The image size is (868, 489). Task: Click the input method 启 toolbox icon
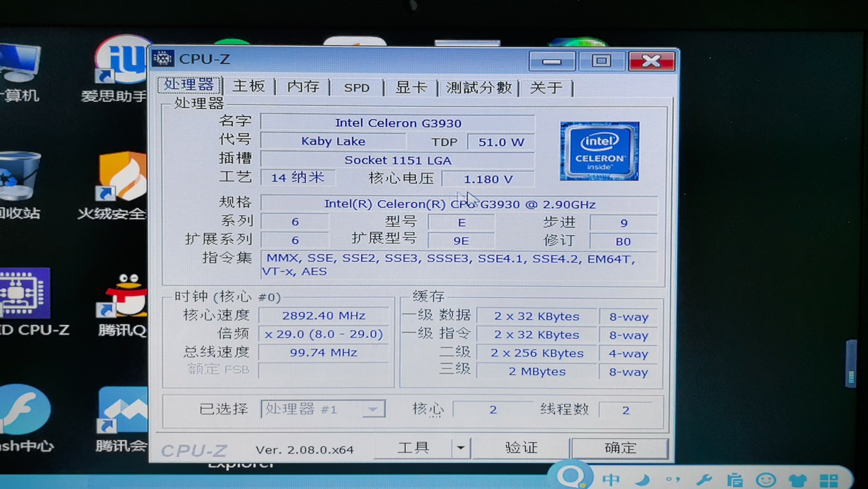(734, 479)
